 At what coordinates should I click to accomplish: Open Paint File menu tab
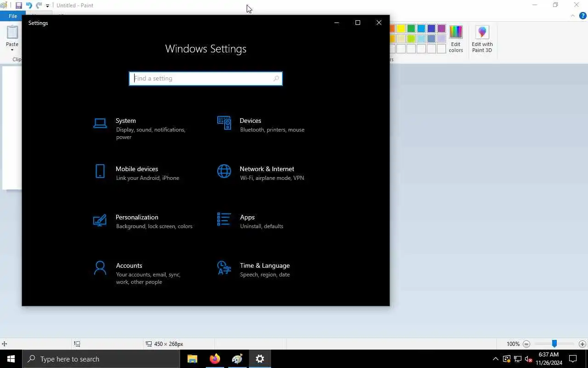point(13,16)
